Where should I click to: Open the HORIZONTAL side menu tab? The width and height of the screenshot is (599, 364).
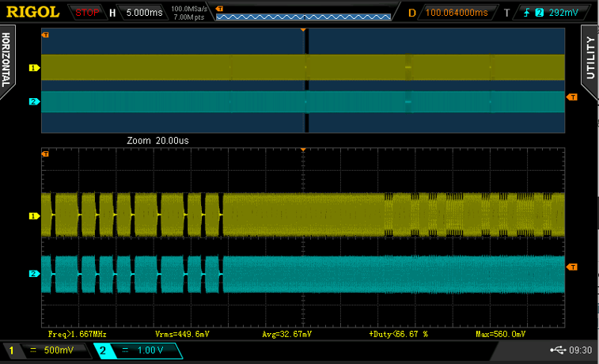tap(6, 61)
